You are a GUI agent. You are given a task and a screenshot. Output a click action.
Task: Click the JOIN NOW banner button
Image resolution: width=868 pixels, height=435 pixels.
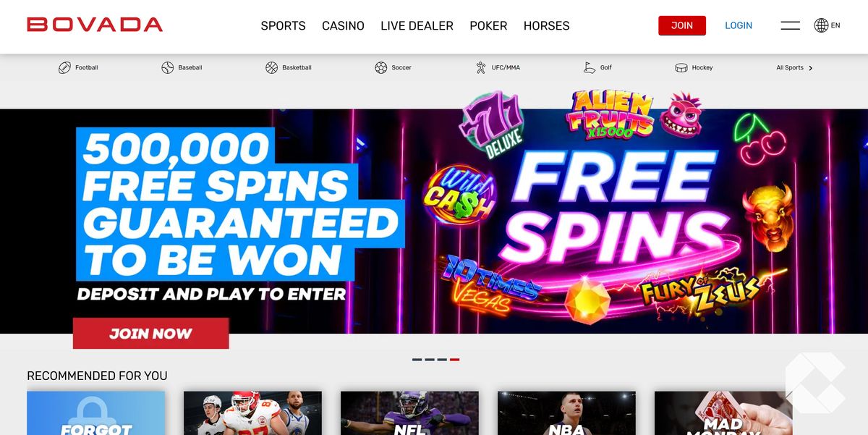coord(150,334)
